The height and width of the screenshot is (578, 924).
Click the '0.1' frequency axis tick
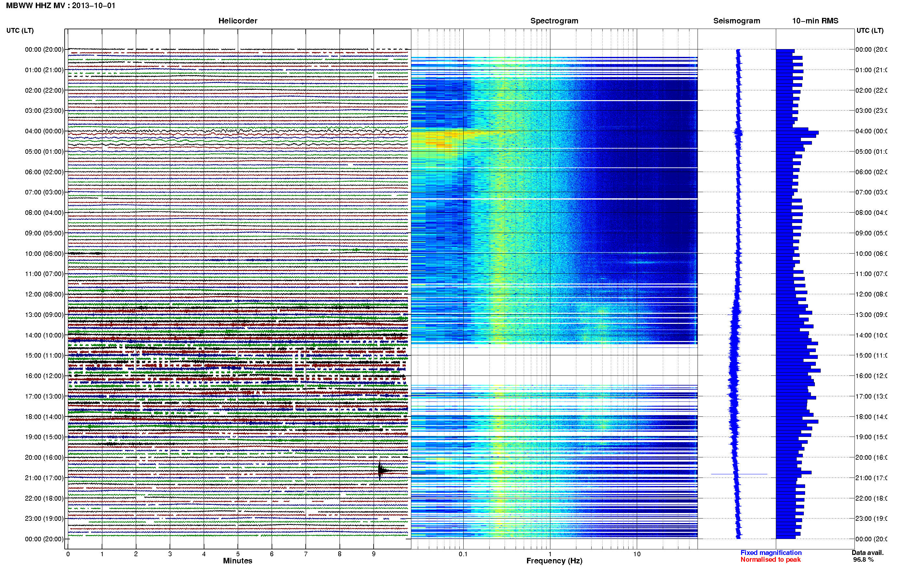463,554
